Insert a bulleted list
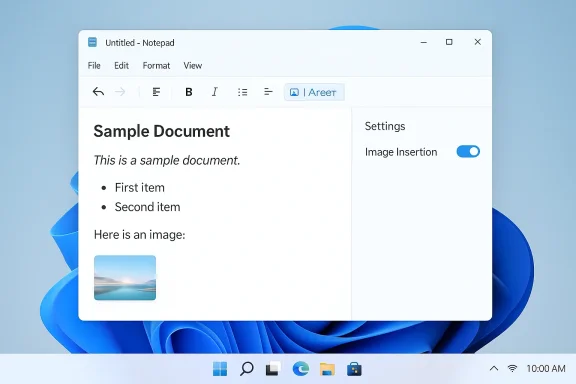Image resolution: width=576 pixels, height=384 pixels. coord(242,92)
